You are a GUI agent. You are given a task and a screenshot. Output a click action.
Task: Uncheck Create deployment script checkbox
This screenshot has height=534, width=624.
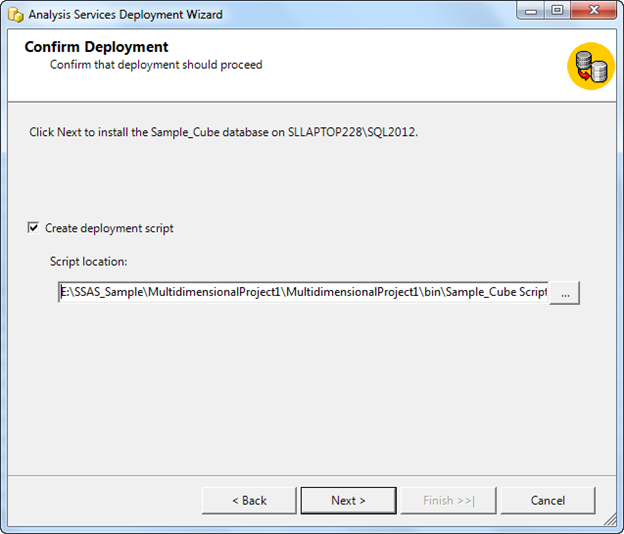[33, 228]
